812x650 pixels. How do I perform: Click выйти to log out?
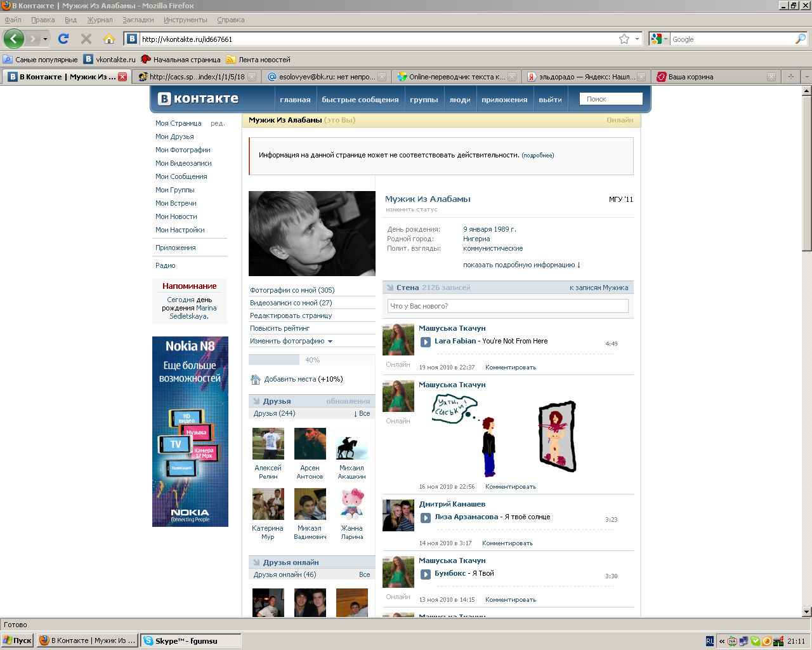click(x=550, y=100)
